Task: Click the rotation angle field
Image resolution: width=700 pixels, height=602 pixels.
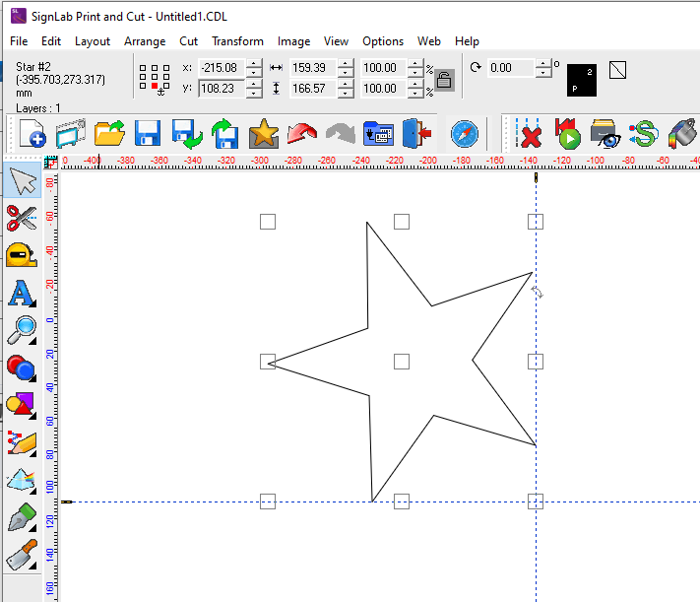Action: click(x=511, y=68)
